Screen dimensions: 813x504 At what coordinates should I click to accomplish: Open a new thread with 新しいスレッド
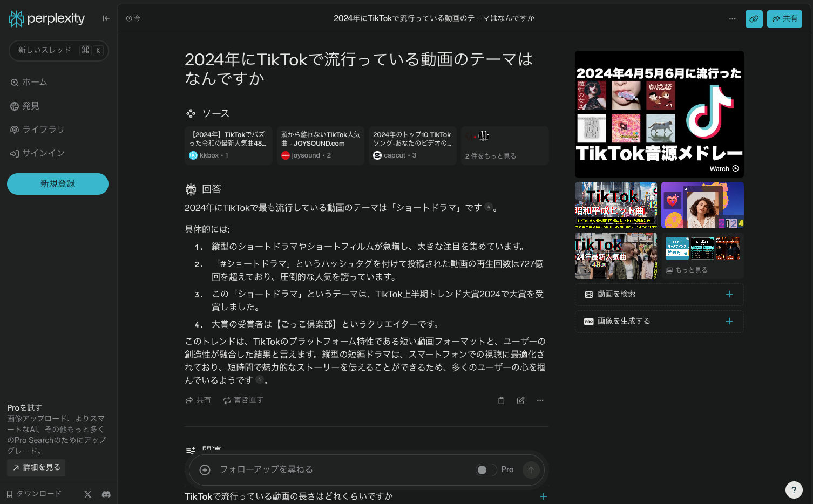(58, 50)
